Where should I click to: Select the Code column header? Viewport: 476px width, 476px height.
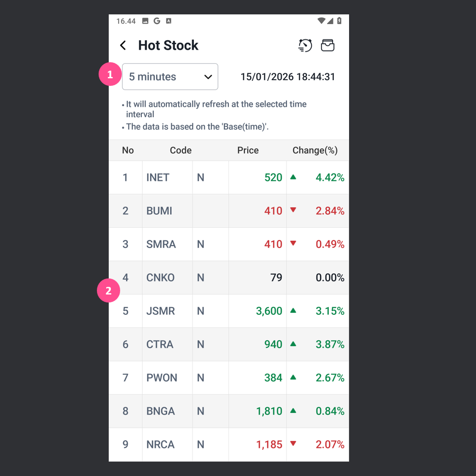[181, 150]
